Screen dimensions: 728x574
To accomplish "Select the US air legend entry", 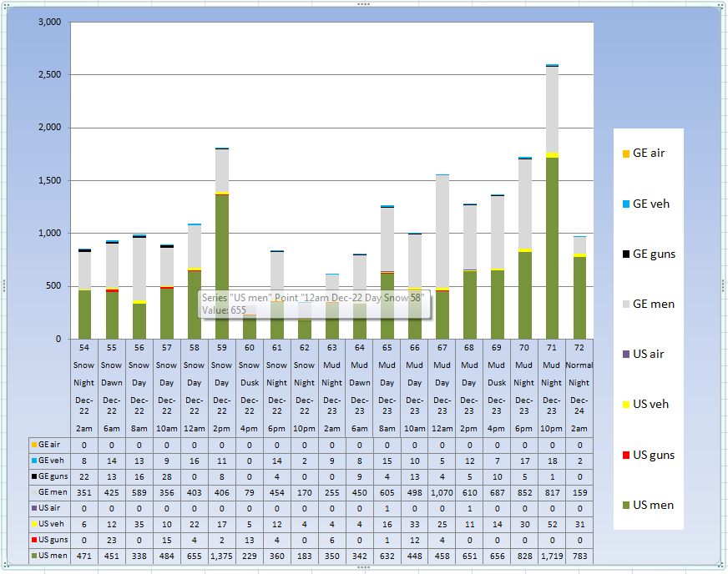I will coord(643,354).
